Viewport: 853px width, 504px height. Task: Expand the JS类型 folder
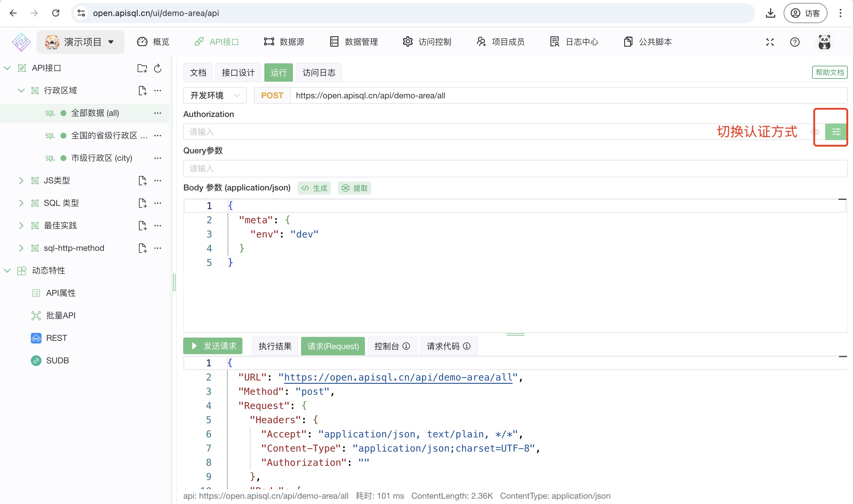[x=21, y=181]
